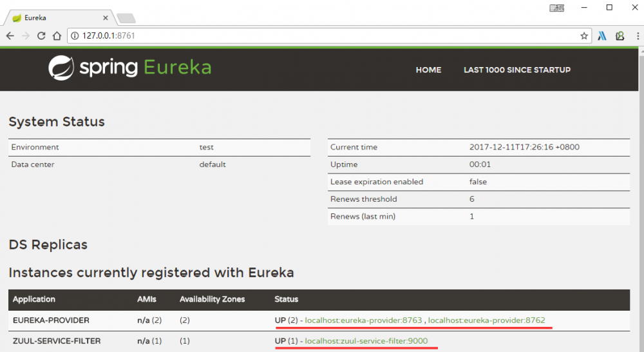Open LAST 1000 SINCE STARTUP page
Screen dimensions: 644x352
coord(517,70)
